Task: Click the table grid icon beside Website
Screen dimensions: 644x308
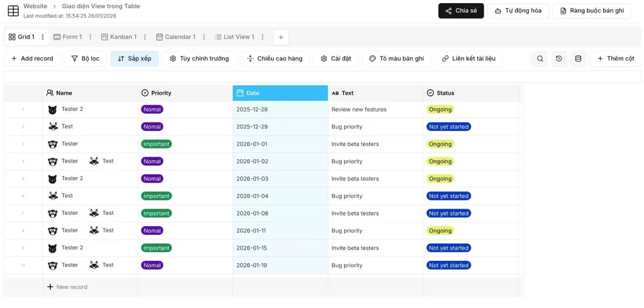Action: coord(13,11)
